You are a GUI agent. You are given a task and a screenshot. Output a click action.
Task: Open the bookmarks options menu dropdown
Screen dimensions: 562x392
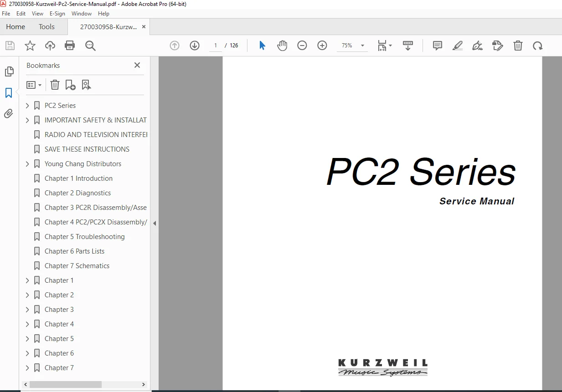pyautogui.click(x=34, y=85)
